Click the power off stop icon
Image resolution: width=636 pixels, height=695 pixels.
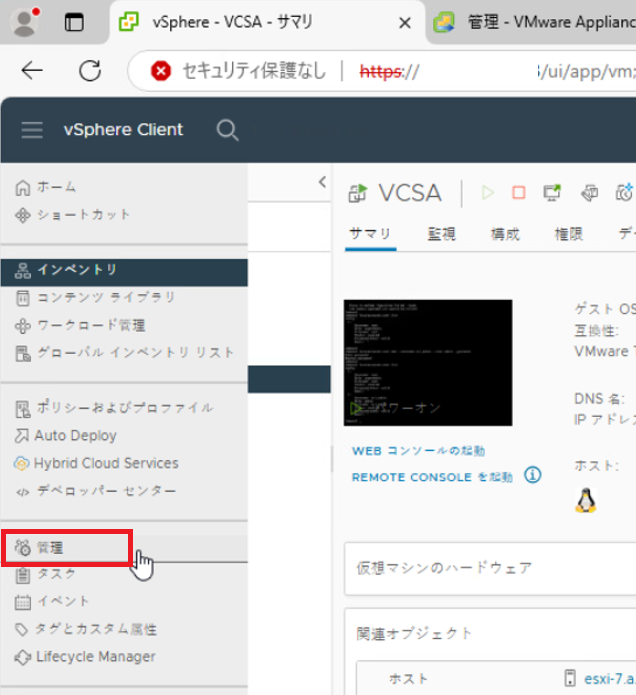[x=519, y=193]
